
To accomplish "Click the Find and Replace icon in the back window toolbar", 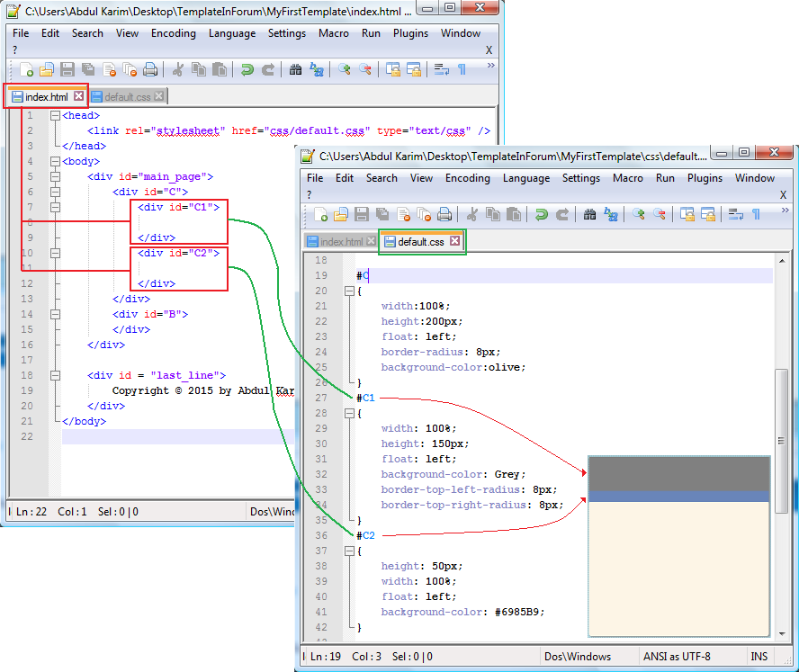I will [317, 69].
